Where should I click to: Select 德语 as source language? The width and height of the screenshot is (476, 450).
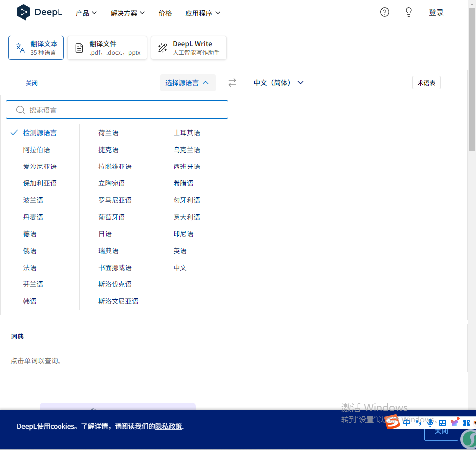pos(30,233)
